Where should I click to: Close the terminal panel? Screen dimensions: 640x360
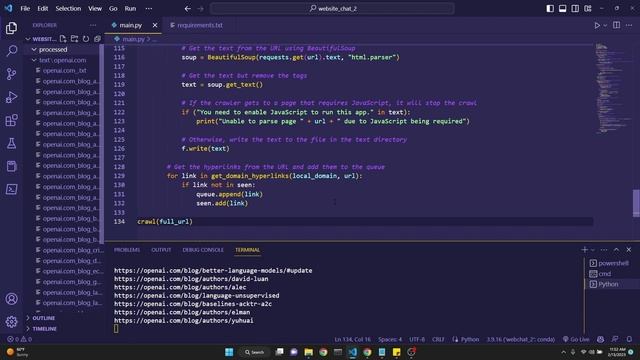coord(629,249)
